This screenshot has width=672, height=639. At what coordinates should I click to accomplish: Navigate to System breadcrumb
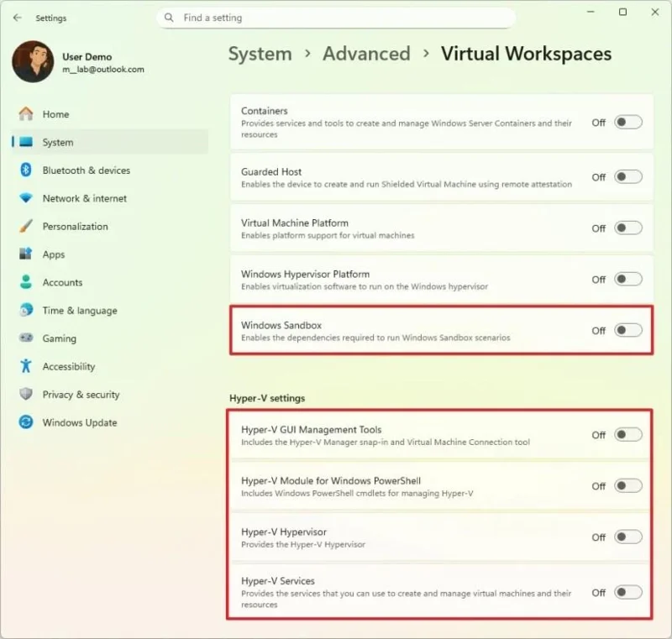pyautogui.click(x=260, y=54)
